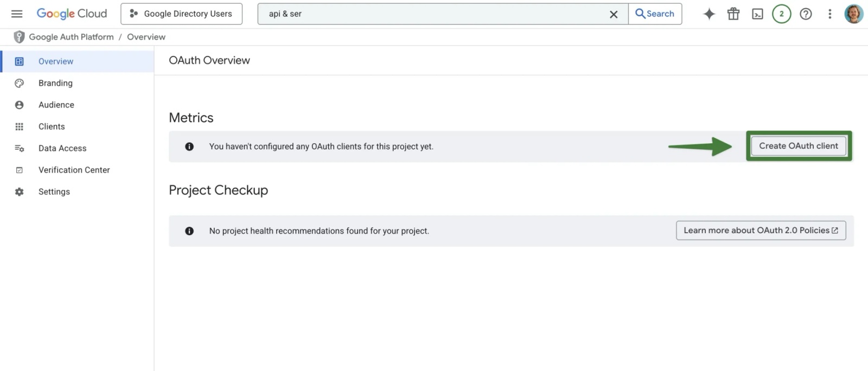This screenshot has height=371, width=868.
Task: Click the Project Checkup heading
Action: coord(218,190)
